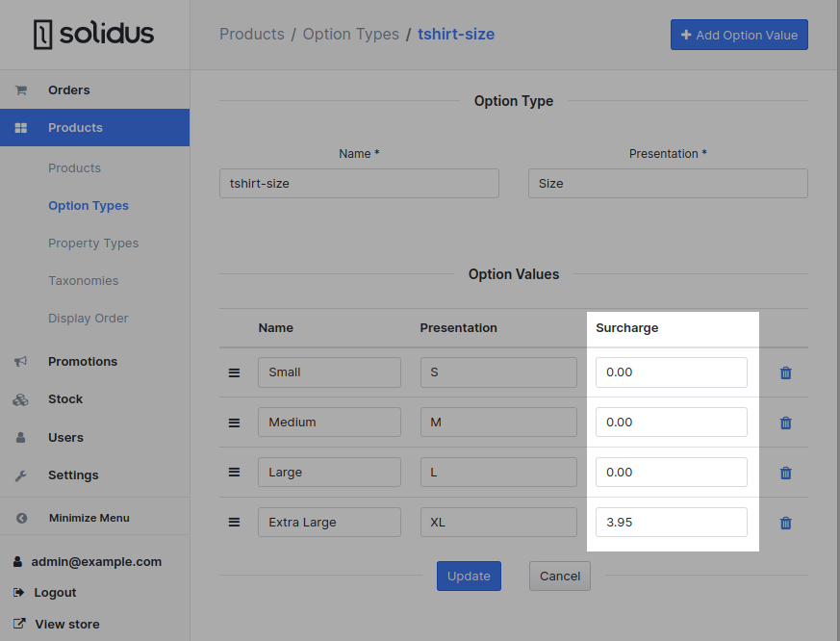Image resolution: width=840 pixels, height=641 pixels.
Task: Open Promotions via the megaphone icon
Action: pyautogui.click(x=20, y=361)
